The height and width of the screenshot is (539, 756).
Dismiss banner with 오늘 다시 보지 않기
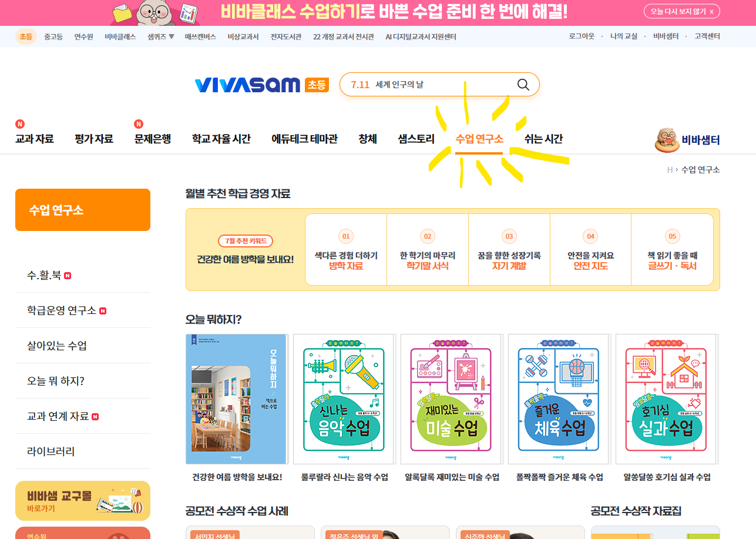click(681, 11)
